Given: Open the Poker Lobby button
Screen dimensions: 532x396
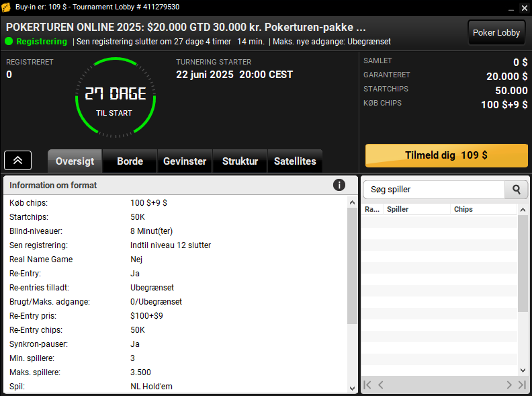Looking at the screenshot, I should (x=496, y=32).
